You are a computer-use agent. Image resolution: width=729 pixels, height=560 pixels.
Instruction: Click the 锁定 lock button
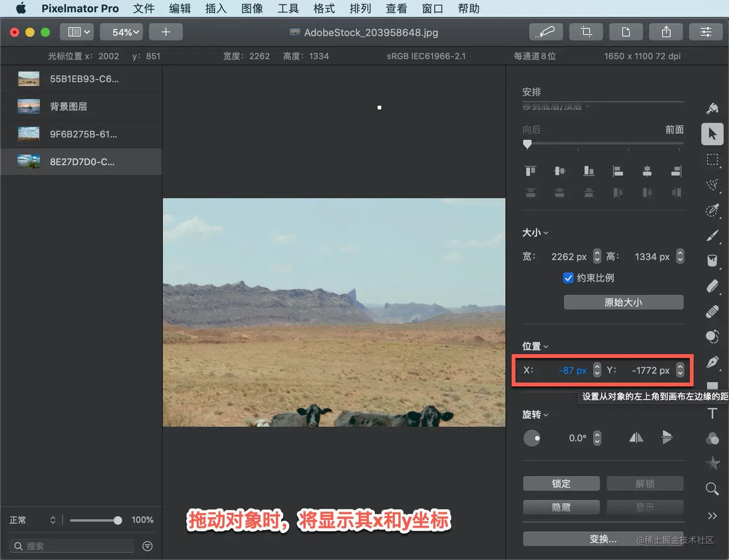coord(561,483)
